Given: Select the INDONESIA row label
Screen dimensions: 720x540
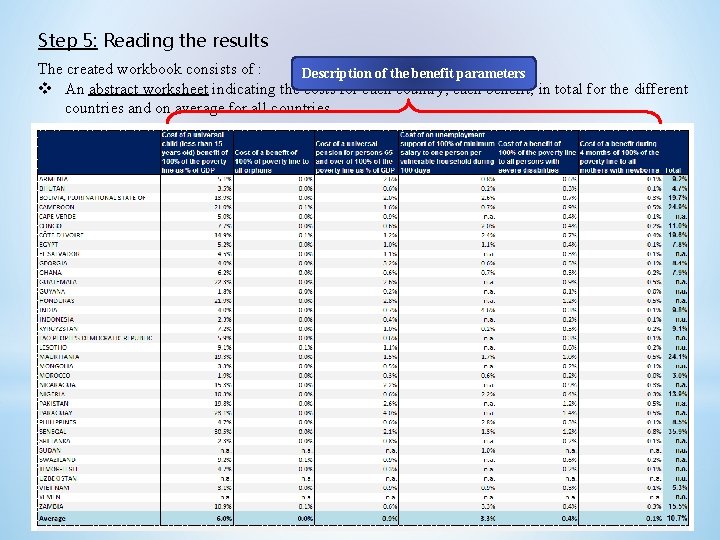Looking at the screenshot, I should (x=56, y=319).
